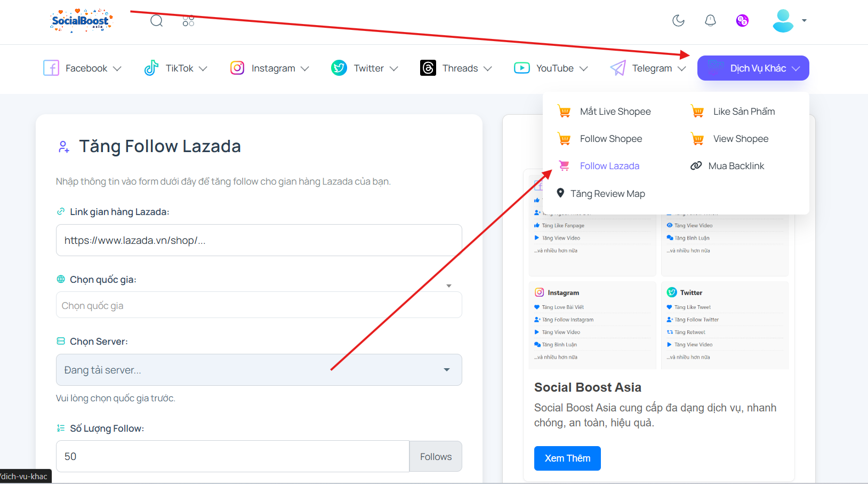868x484 pixels.
Task: Open the Chọn Server dropdown
Action: (x=259, y=370)
